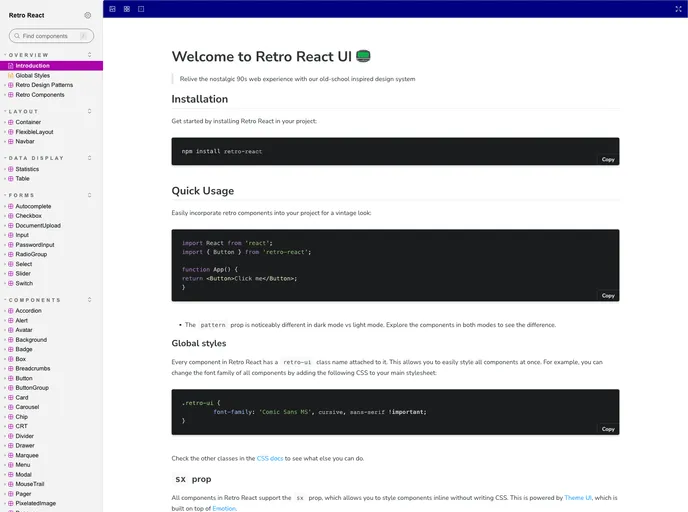Image resolution: width=688 pixels, height=512 pixels.
Task: Open the Emotion link
Action: pyautogui.click(x=224, y=508)
